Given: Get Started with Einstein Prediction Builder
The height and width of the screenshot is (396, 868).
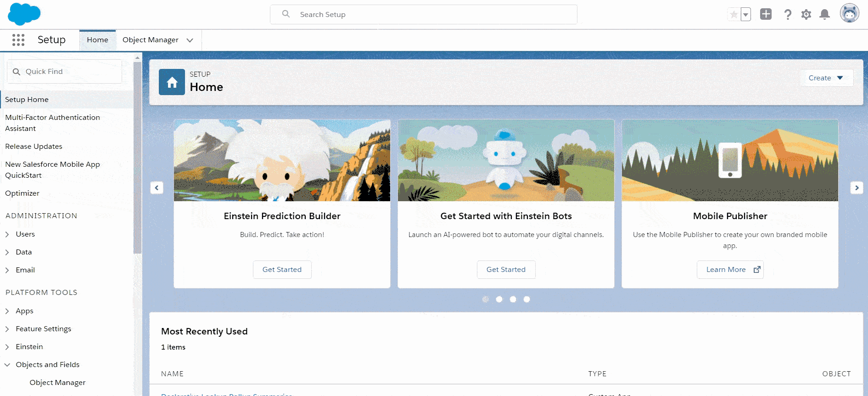Looking at the screenshot, I should [282, 270].
